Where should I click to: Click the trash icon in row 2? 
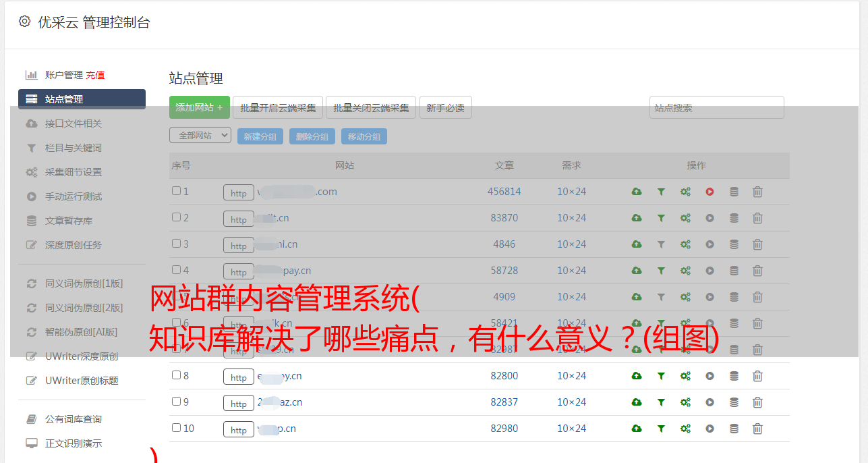(x=757, y=218)
